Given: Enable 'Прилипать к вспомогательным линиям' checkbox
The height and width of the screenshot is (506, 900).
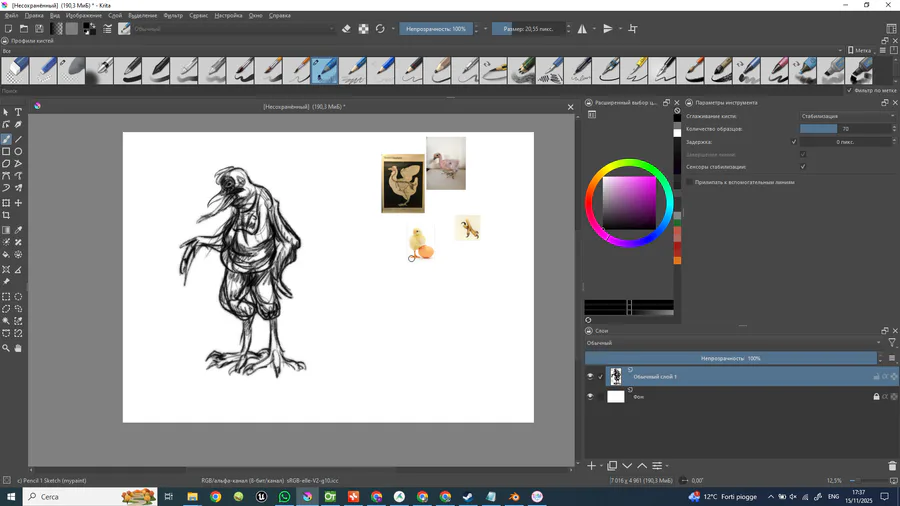Looking at the screenshot, I should pos(689,182).
